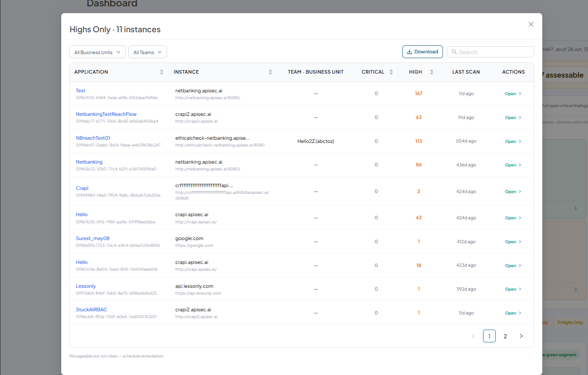Click Open action for Lessonly row

point(513,289)
